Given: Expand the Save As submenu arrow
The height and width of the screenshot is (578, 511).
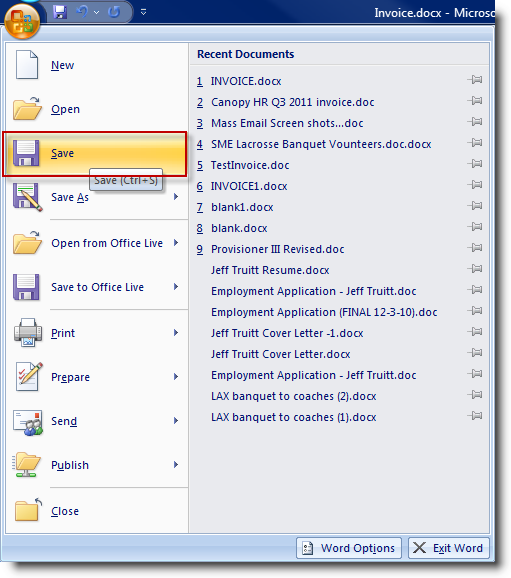Looking at the screenshot, I should [x=176, y=197].
